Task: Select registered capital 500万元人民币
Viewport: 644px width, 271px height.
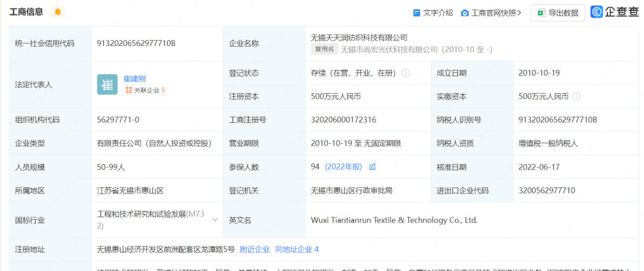Action: click(336, 97)
